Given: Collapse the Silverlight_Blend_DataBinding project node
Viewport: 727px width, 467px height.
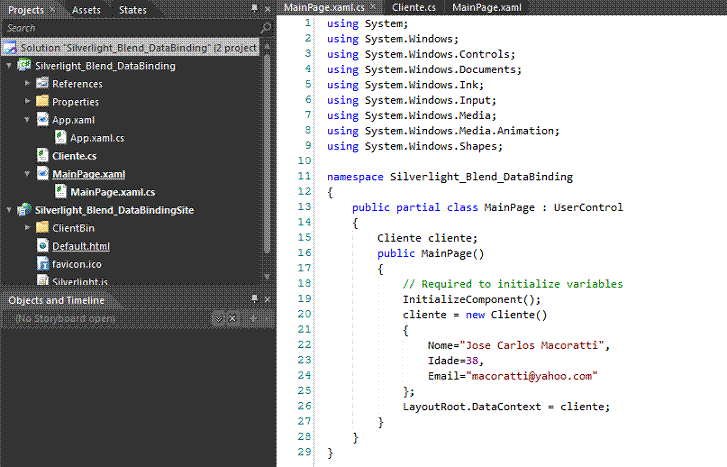Looking at the screenshot, I should pyautogui.click(x=9, y=66).
